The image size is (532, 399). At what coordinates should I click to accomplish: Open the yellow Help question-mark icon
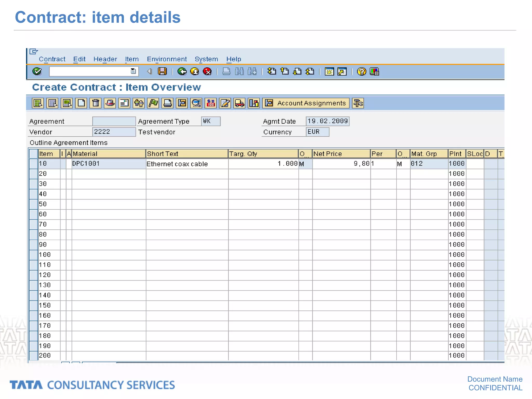click(362, 71)
